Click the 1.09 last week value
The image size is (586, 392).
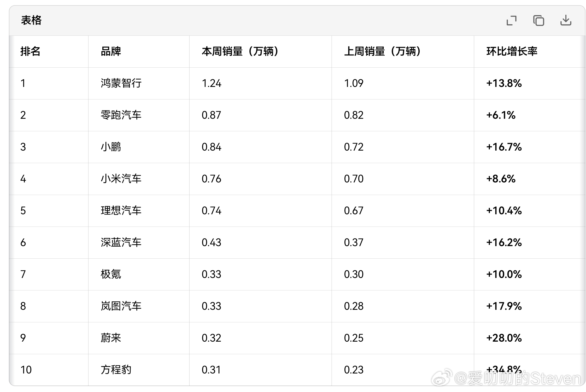(x=354, y=83)
